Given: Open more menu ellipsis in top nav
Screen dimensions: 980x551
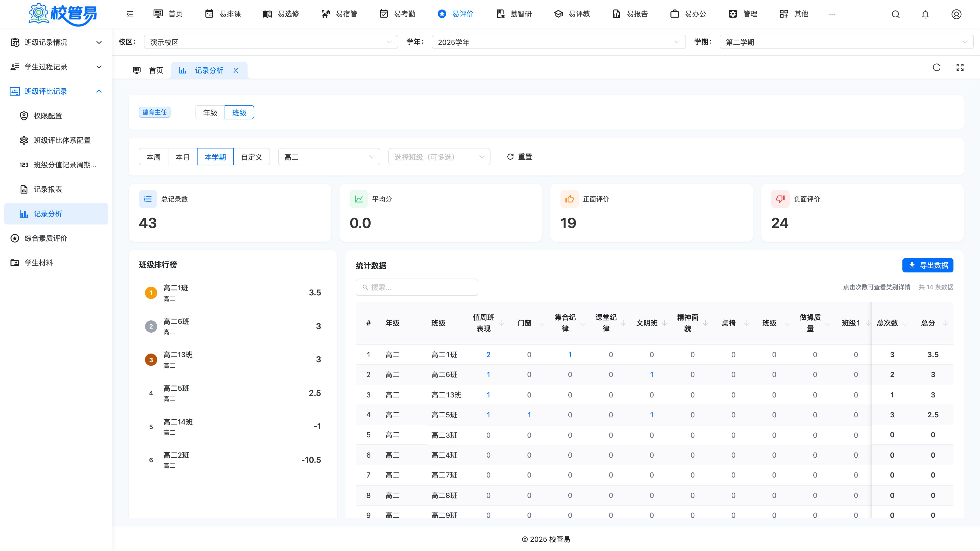Looking at the screenshot, I should 832,14.
